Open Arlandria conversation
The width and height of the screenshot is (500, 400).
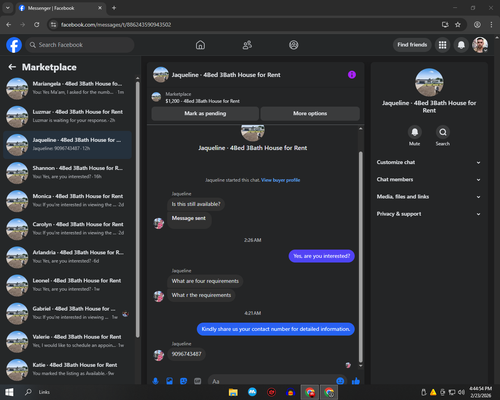tap(67, 257)
